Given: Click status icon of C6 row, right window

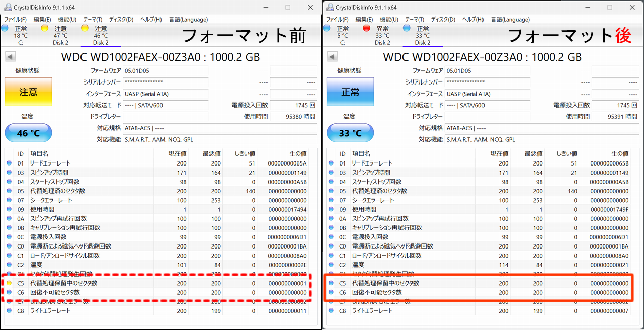Looking at the screenshot, I should click(x=331, y=292).
